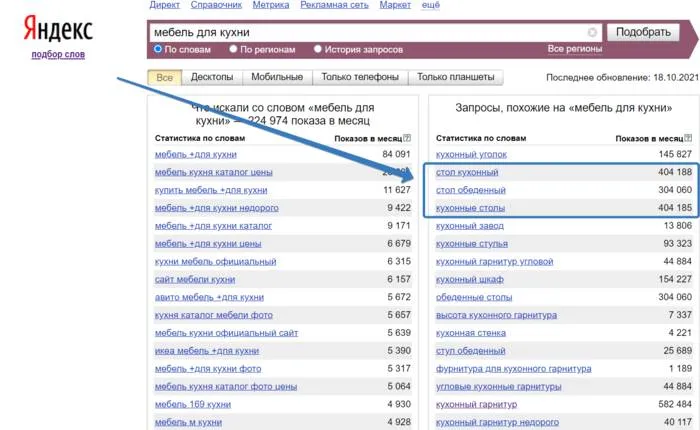Image resolution: width=700 pixels, height=430 pixels.
Task: Open the 'Только телефоны' tab
Action: pos(360,78)
